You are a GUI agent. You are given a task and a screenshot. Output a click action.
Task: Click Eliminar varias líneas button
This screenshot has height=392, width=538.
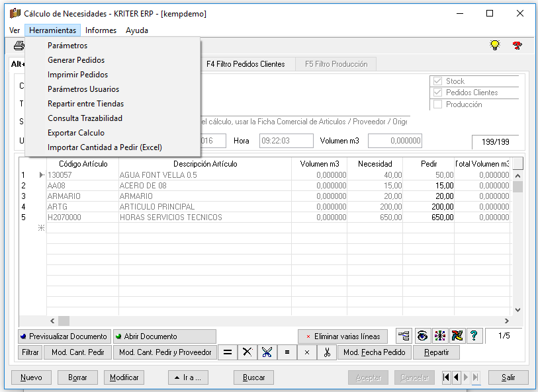(x=343, y=336)
